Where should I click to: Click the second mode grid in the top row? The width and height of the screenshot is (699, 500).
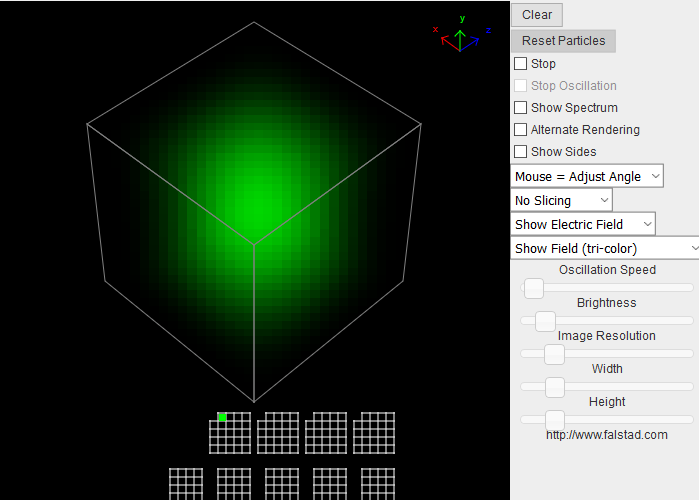(278, 433)
